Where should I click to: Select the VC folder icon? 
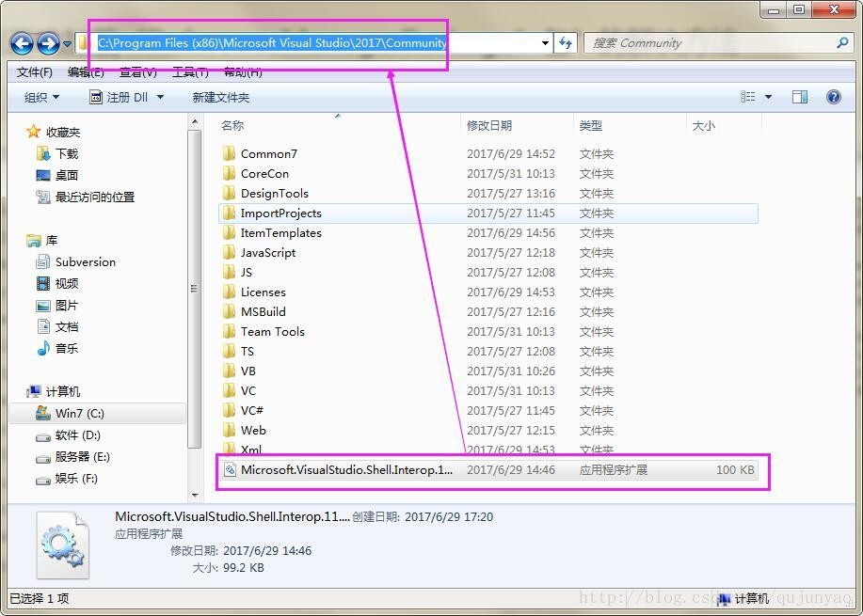pyautogui.click(x=229, y=391)
